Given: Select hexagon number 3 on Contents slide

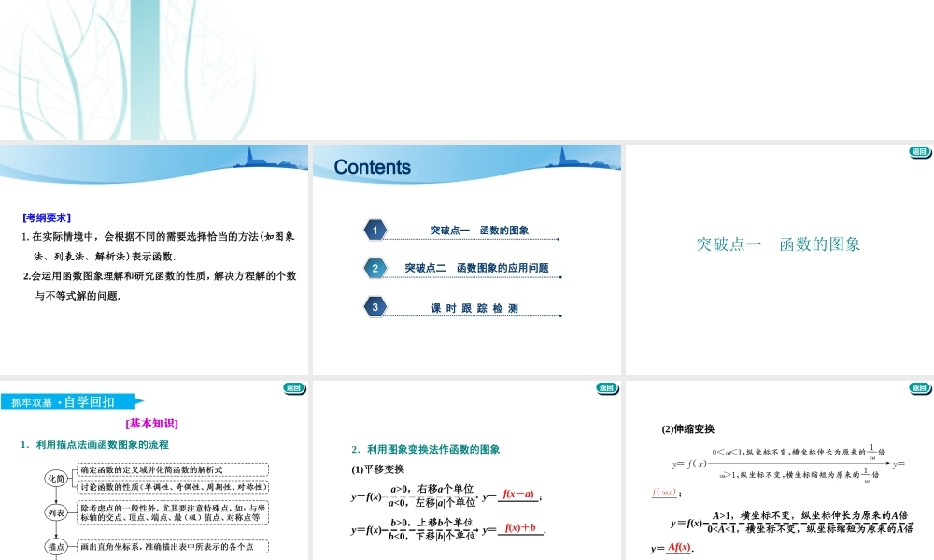Looking at the screenshot, I should pos(375,305).
